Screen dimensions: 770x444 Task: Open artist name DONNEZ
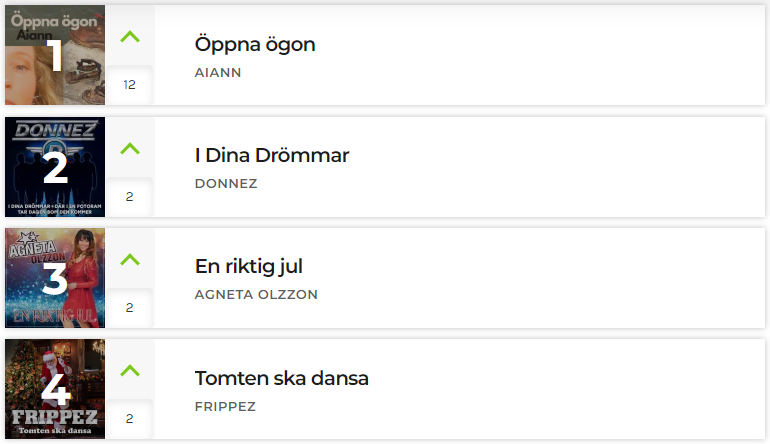226,184
